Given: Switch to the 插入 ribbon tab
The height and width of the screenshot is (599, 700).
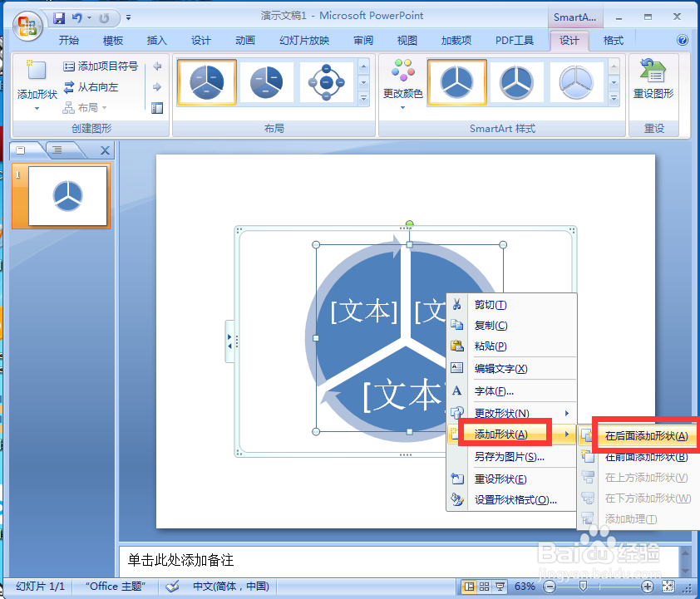Looking at the screenshot, I should click(x=156, y=41).
